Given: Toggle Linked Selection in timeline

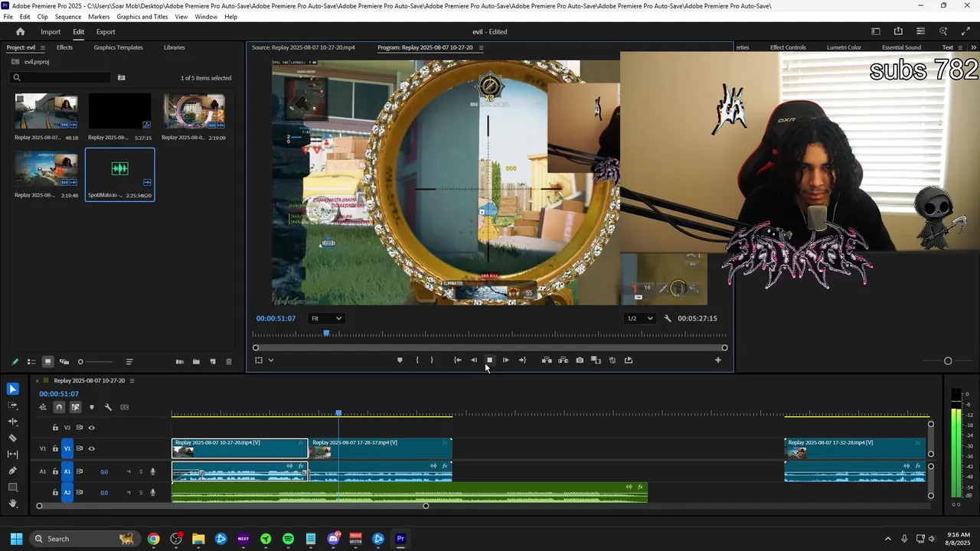Looking at the screenshot, I should pyautogui.click(x=75, y=407).
